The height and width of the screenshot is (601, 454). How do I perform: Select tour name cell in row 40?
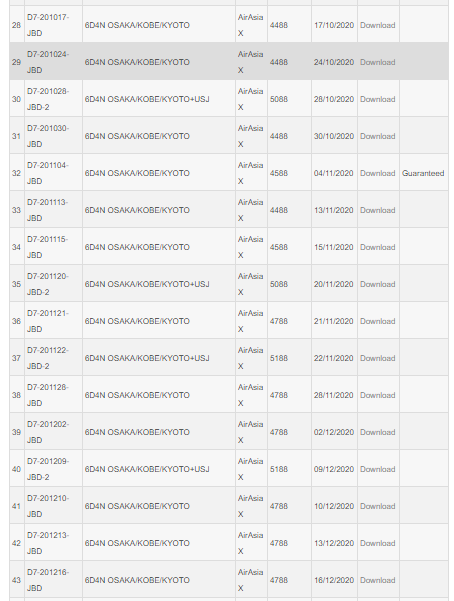tap(159, 469)
